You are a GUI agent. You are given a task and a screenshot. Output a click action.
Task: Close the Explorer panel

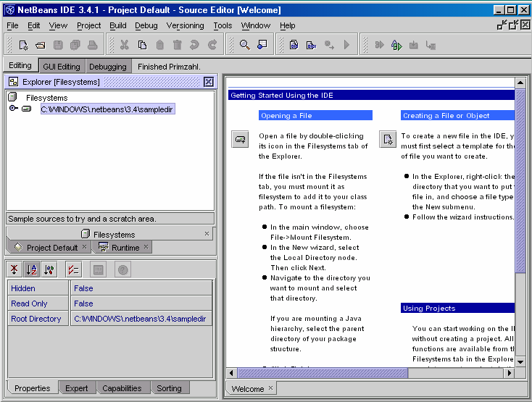click(x=209, y=82)
